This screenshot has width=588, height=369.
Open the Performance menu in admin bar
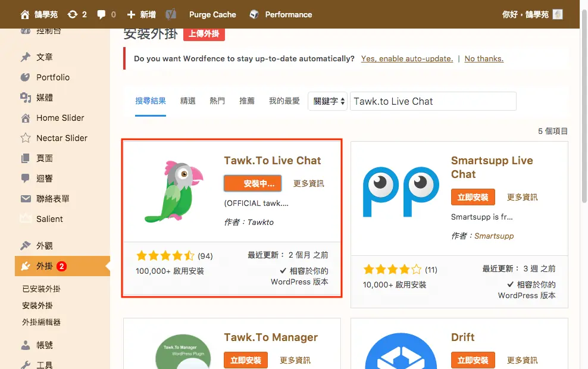pos(289,15)
